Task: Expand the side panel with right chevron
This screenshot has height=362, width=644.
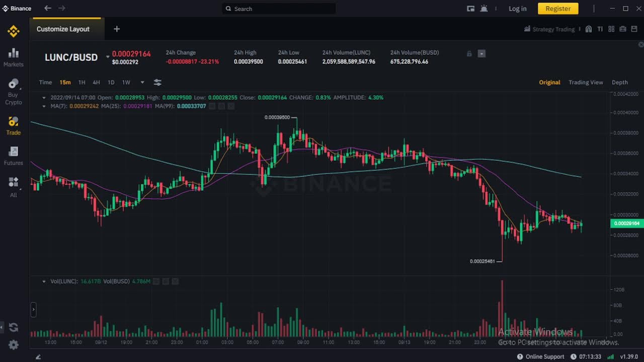Action: [33, 309]
